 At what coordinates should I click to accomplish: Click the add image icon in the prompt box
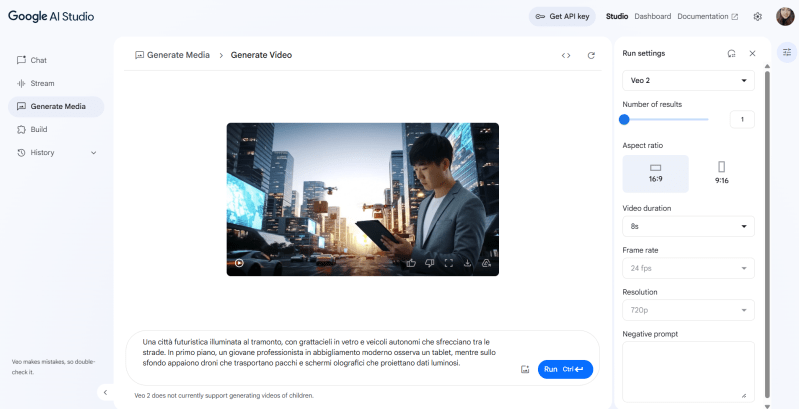525,370
